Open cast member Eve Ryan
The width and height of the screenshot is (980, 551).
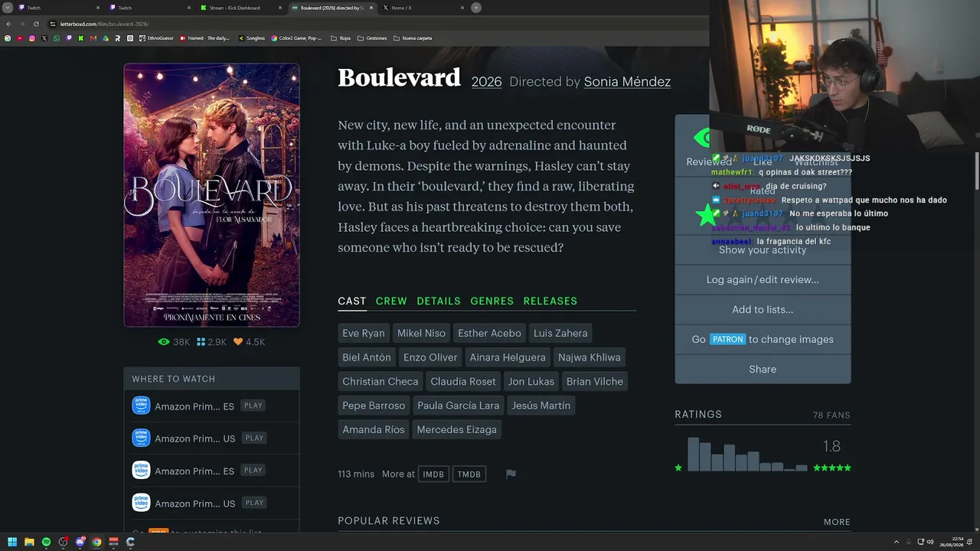(364, 333)
